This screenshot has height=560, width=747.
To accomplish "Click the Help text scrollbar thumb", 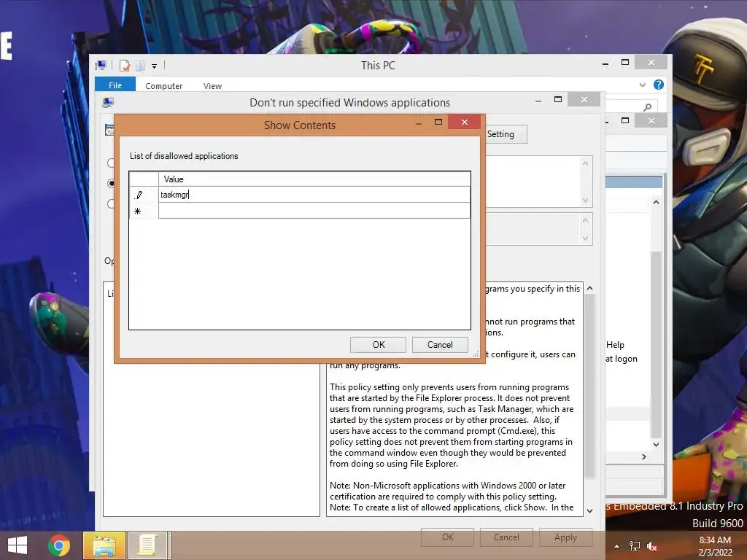I will pyautogui.click(x=589, y=386).
